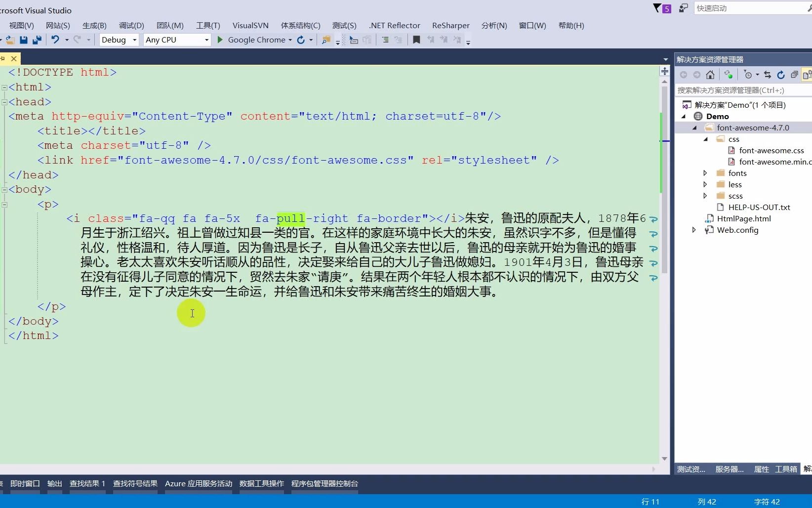Open the .NET Reflector menu
The height and width of the screenshot is (508, 812).
pos(394,25)
